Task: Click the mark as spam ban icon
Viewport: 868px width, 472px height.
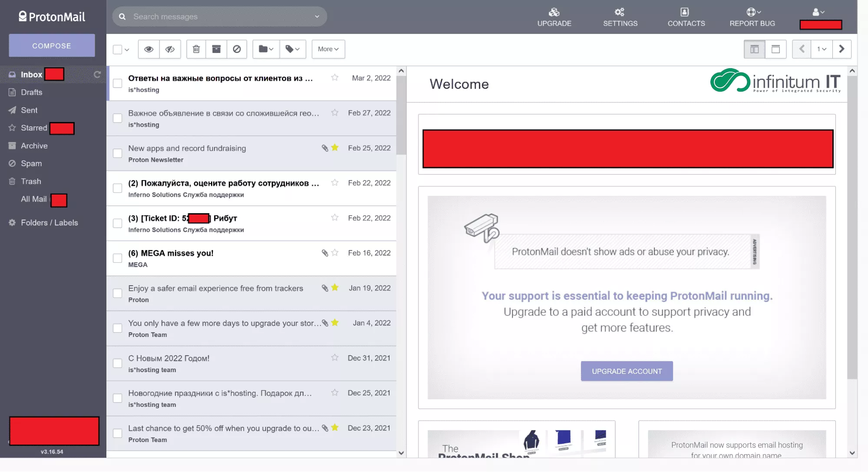Action: [237, 49]
